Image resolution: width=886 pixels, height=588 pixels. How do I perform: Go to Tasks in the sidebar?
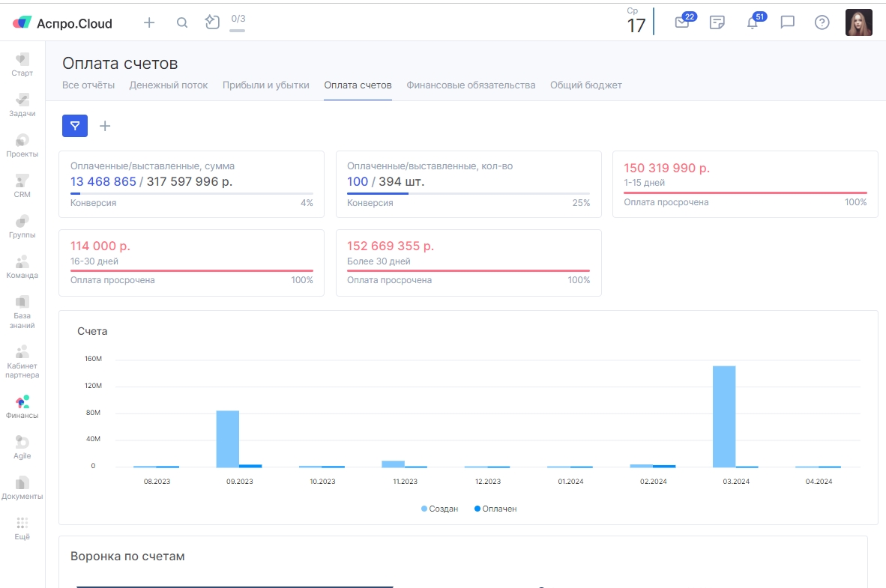pyautogui.click(x=22, y=103)
